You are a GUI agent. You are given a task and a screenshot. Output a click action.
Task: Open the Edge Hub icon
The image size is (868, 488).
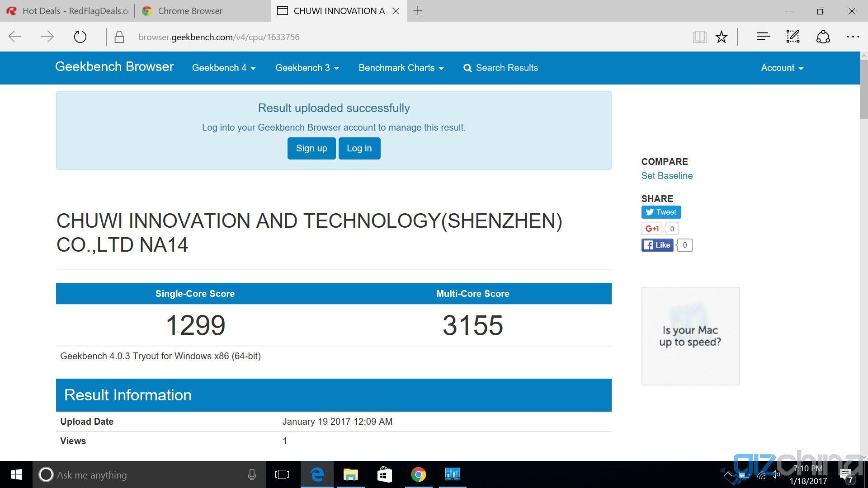[763, 37]
